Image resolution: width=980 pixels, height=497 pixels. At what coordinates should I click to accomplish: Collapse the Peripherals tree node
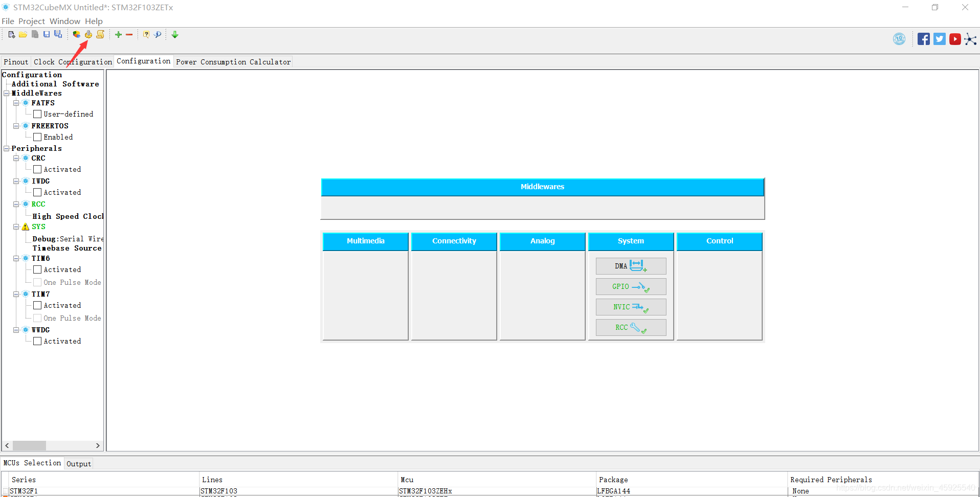tap(7, 148)
